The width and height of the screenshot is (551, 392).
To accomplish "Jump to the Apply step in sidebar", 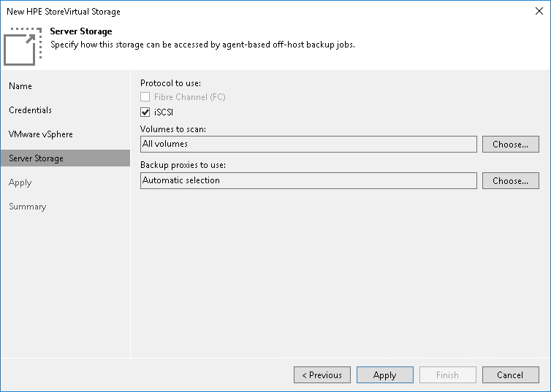I will 20,182.
